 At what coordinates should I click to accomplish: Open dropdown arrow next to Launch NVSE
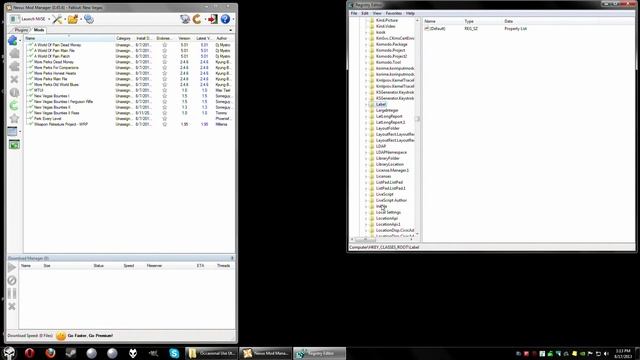pos(49,19)
